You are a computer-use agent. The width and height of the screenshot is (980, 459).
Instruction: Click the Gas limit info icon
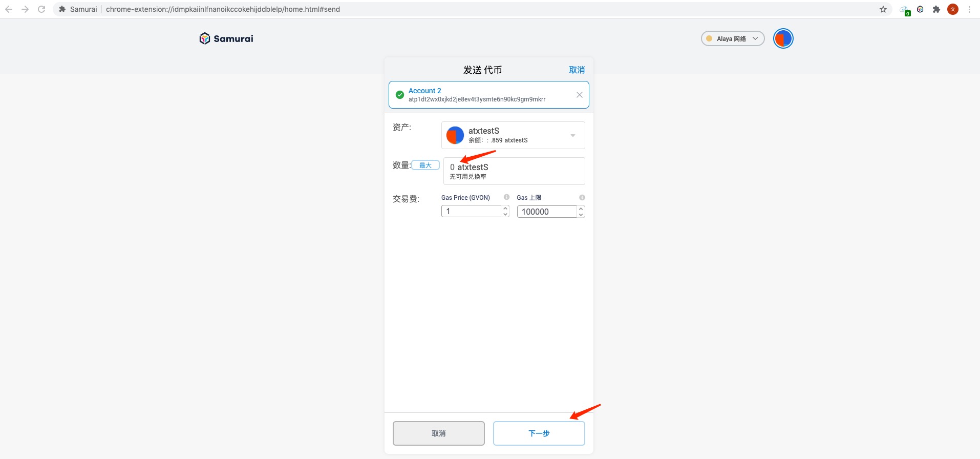[x=582, y=197]
